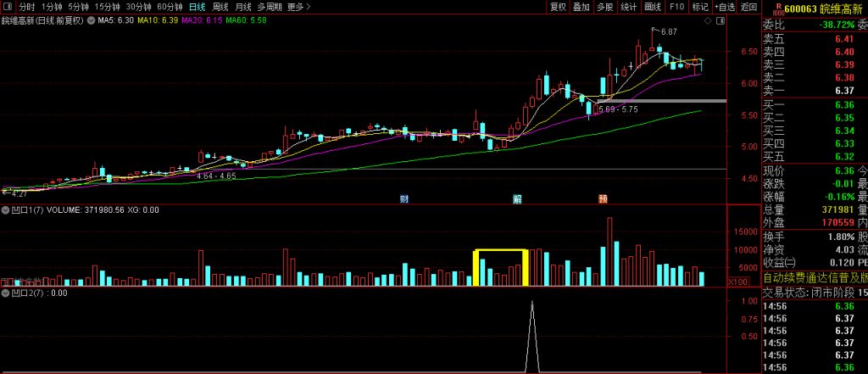Switch to the 60分钟 chart tab
Image resolution: width=868 pixels, height=374 pixels.
click(x=170, y=7)
